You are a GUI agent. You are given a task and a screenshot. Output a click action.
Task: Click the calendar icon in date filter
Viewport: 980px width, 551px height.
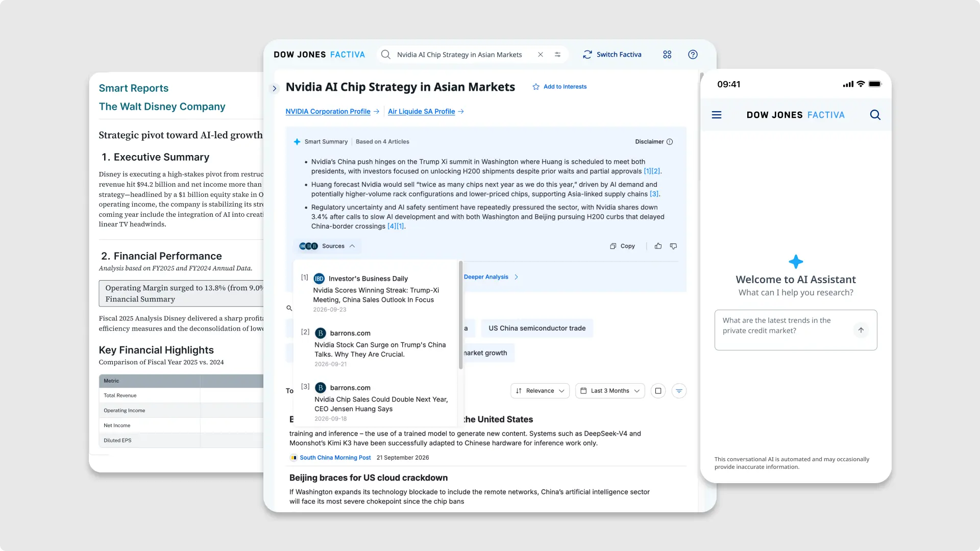[583, 391]
